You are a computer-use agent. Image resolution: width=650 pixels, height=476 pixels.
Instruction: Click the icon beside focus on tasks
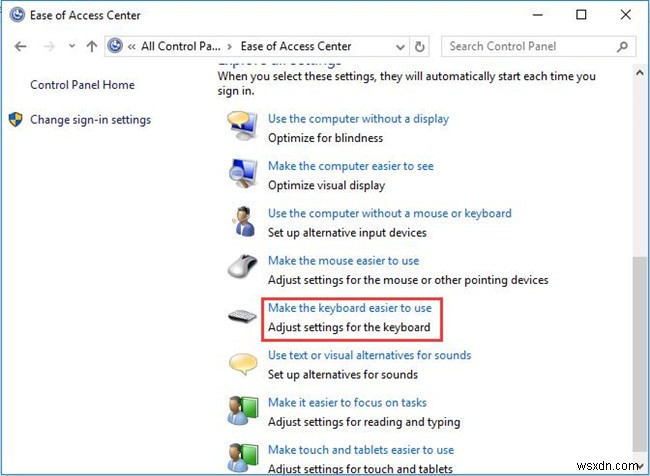point(243,410)
